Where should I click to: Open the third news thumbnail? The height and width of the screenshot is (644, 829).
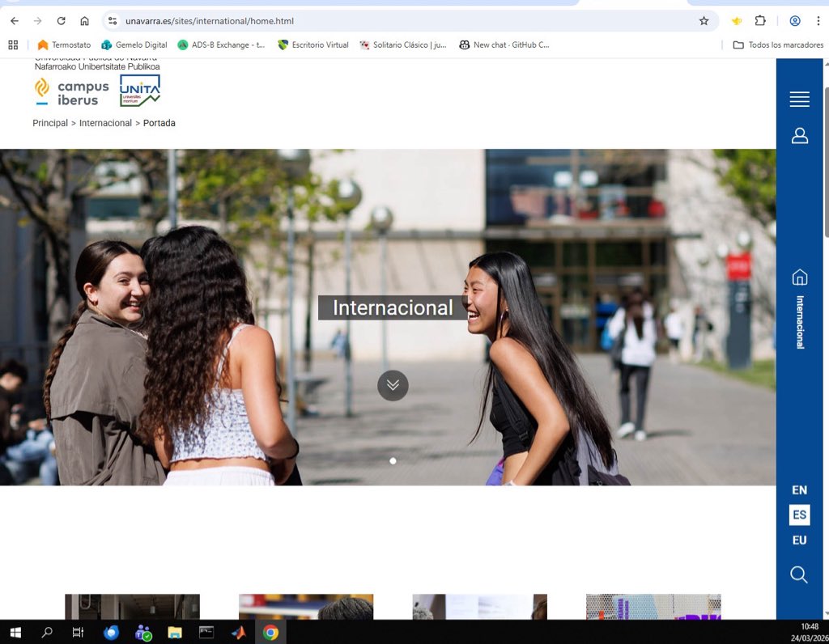[x=479, y=607]
